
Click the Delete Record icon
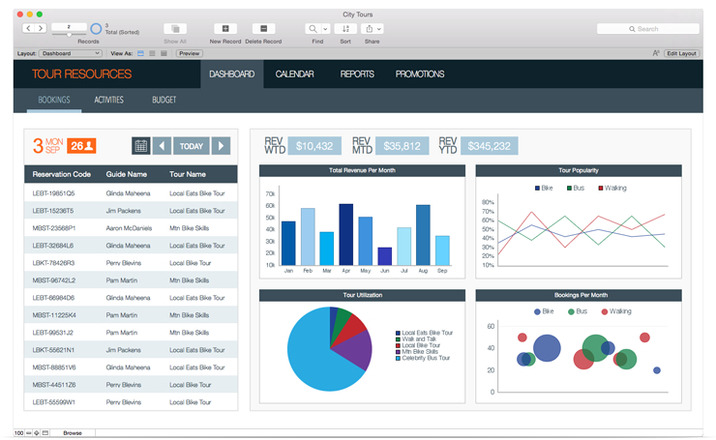[263, 29]
